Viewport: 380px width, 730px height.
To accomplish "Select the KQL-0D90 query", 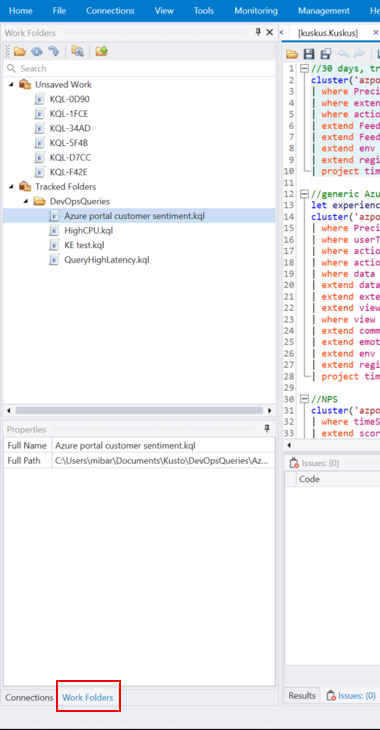I will point(70,99).
